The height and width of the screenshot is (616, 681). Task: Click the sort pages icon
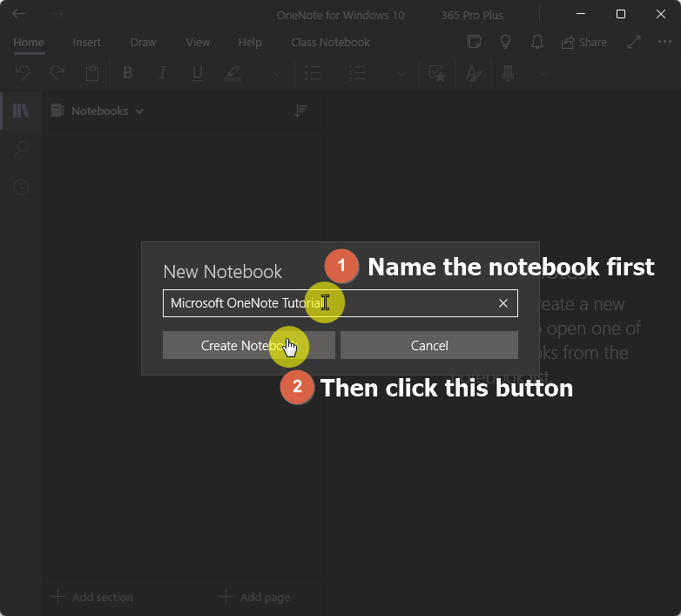pos(301,111)
